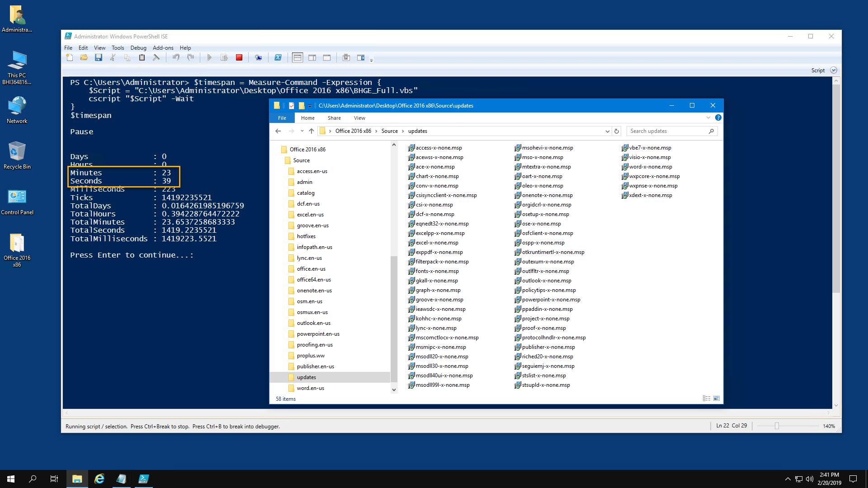This screenshot has width=868, height=488.
Task: Save the script with the floppy icon
Action: (x=98, y=57)
